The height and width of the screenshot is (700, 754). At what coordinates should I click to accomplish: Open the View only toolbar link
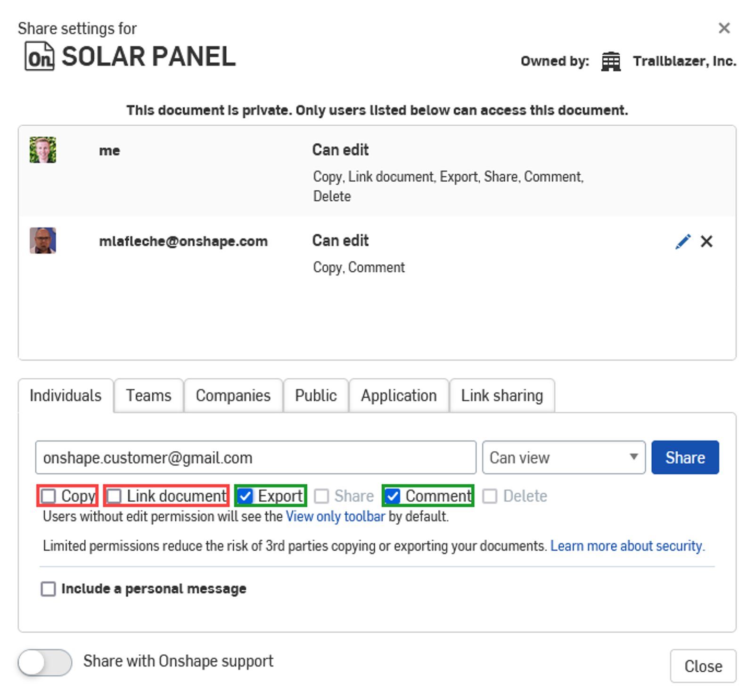click(x=335, y=516)
